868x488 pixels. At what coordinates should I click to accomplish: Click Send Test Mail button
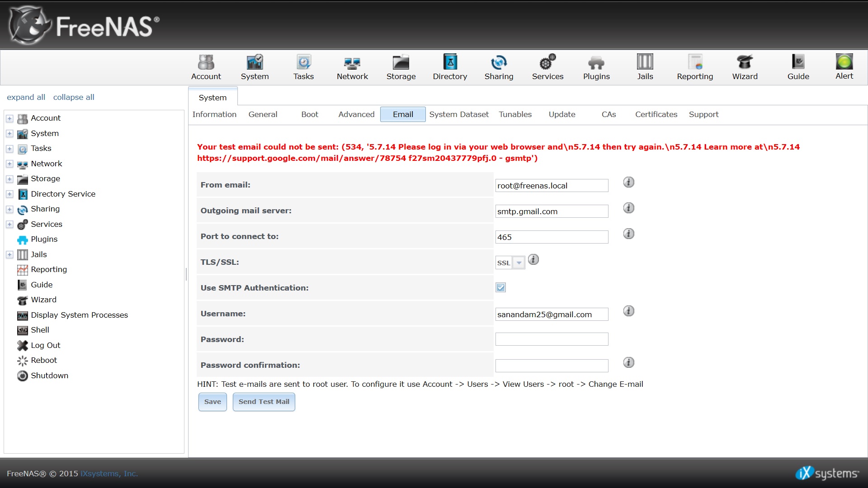coord(264,402)
